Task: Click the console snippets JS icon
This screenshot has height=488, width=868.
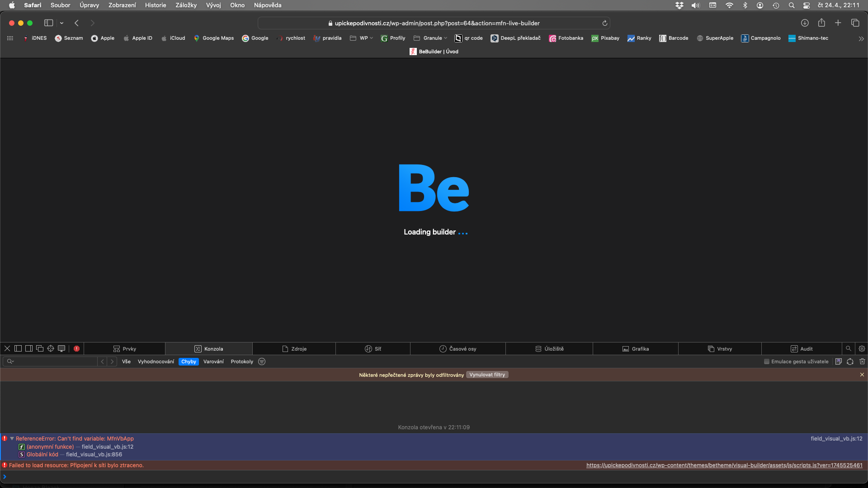Action: (x=839, y=361)
